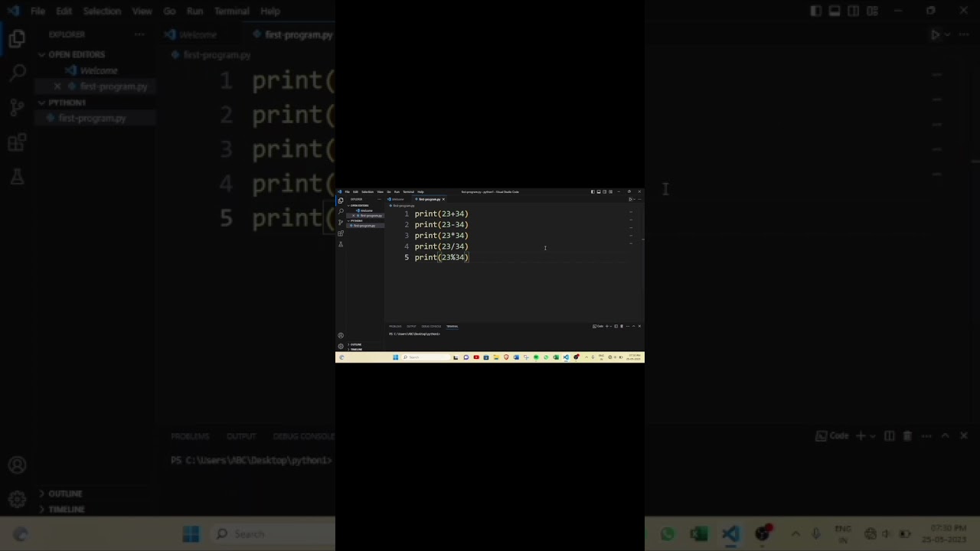This screenshot has width=980, height=551.
Task: Click the Run Python File play button
Action: [x=630, y=199]
